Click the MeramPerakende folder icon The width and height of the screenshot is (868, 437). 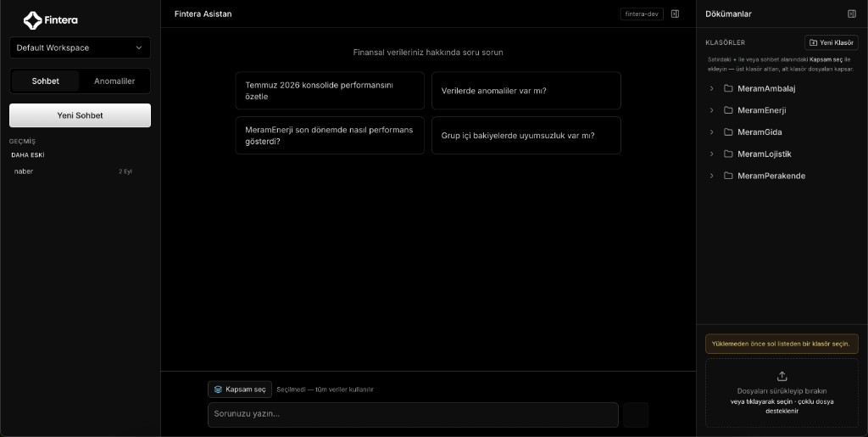coord(728,176)
